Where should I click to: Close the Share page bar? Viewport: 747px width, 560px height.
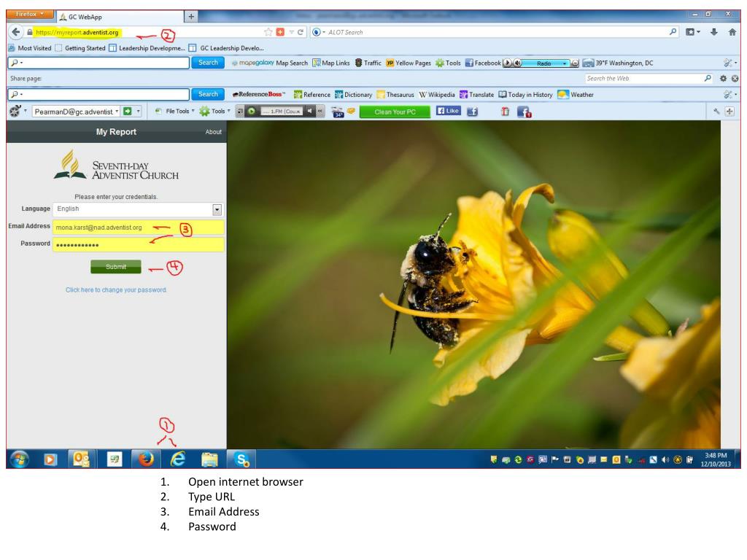(735, 79)
